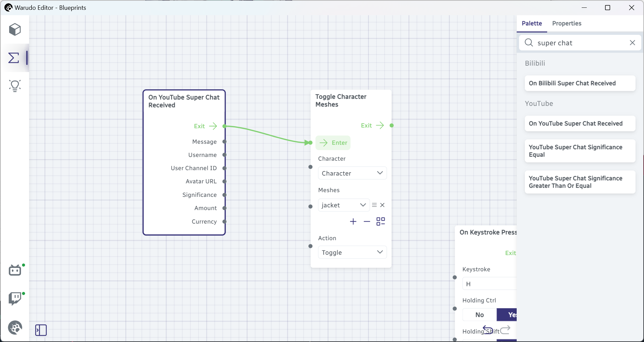This screenshot has height=342, width=644.
Task: Remove last mesh with minus icon
Action: (367, 222)
